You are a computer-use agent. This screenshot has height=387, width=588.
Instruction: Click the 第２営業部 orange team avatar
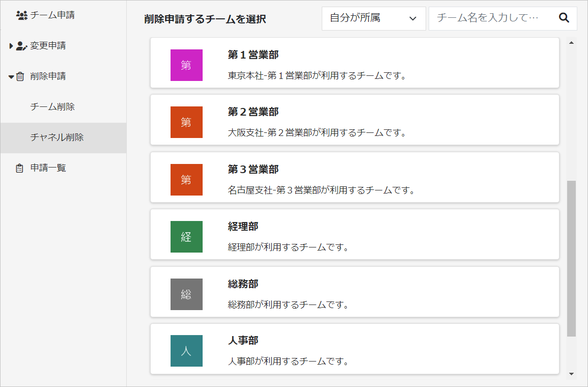186,122
